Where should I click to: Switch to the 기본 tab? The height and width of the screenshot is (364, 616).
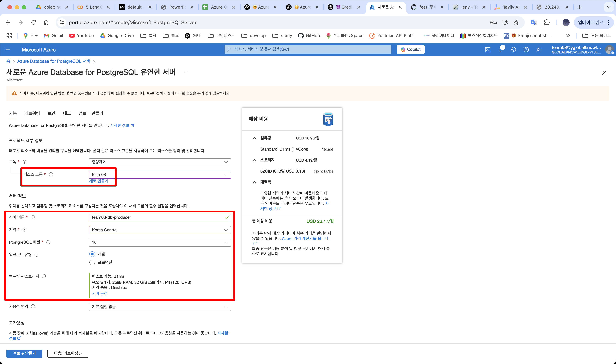tap(13, 113)
